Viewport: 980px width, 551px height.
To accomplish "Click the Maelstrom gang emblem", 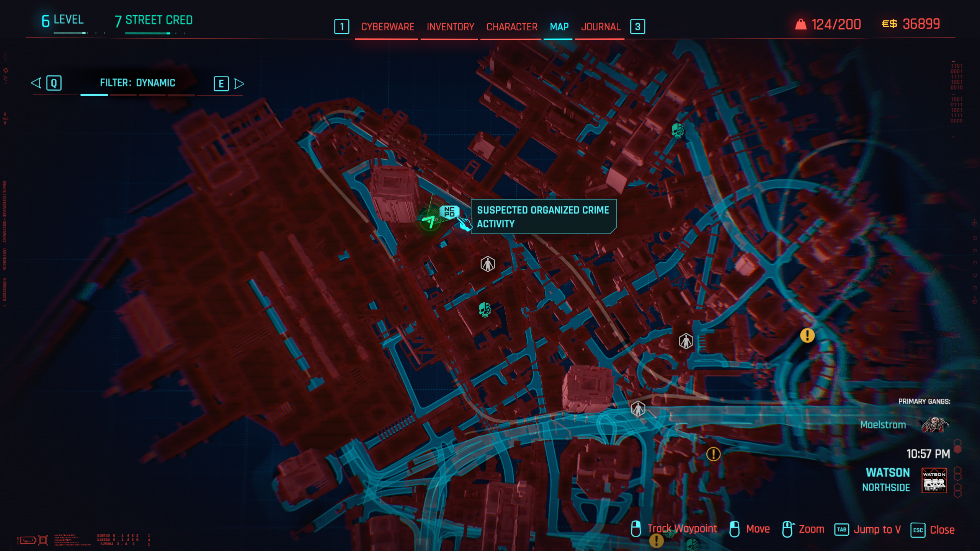I will [x=934, y=425].
